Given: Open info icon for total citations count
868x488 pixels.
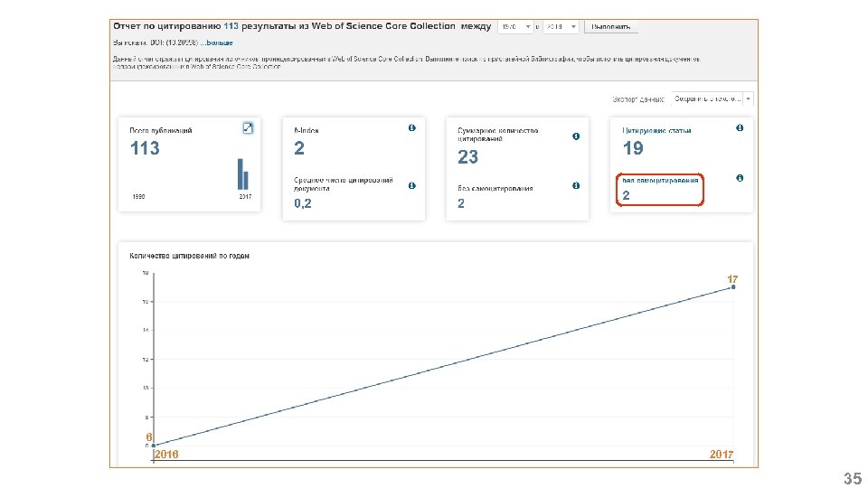Looking at the screenshot, I should point(576,136).
